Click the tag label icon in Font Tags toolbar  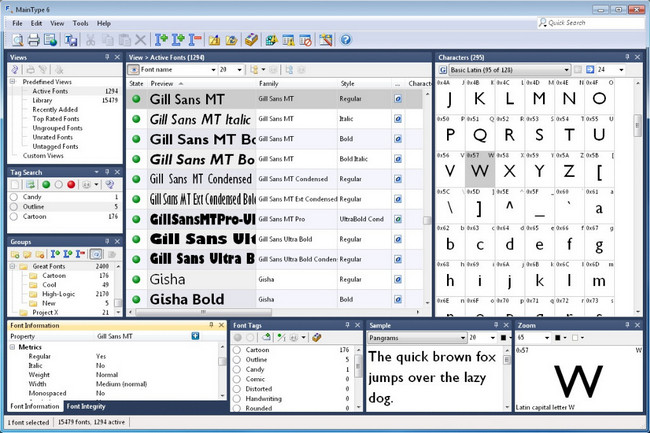click(x=317, y=338)
